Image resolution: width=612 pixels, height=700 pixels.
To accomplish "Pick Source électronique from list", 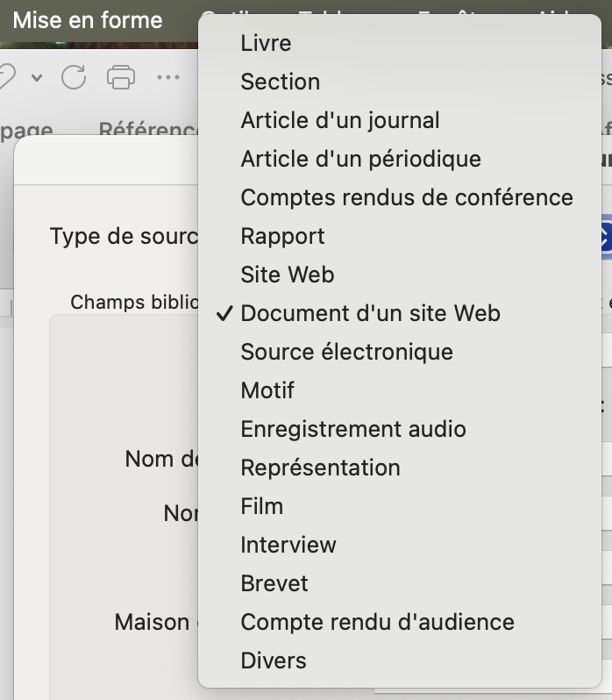I will (346, 352).
